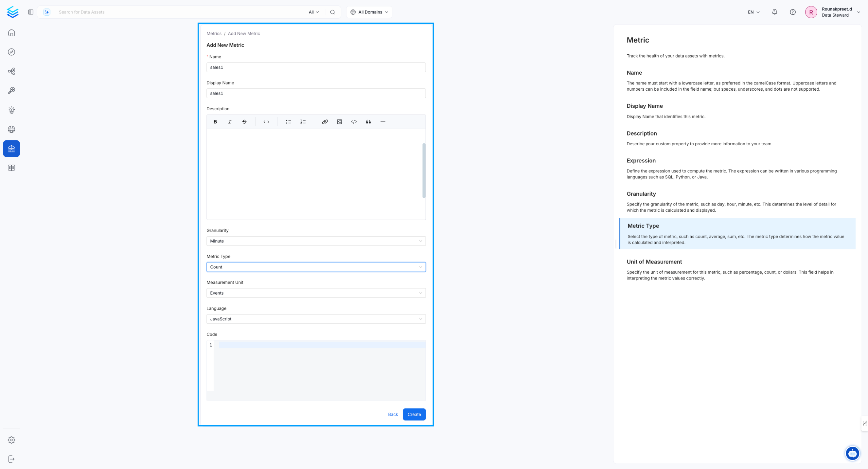Go to Metrics breadcrumb link
This screenshot has height=469, width=868.
pos(214,33)
